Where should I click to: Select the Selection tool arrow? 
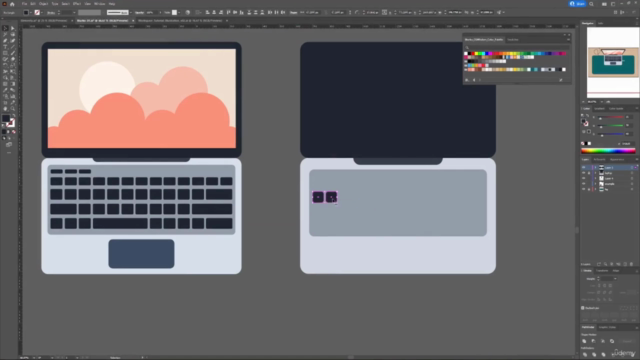[x=5, y=28]
